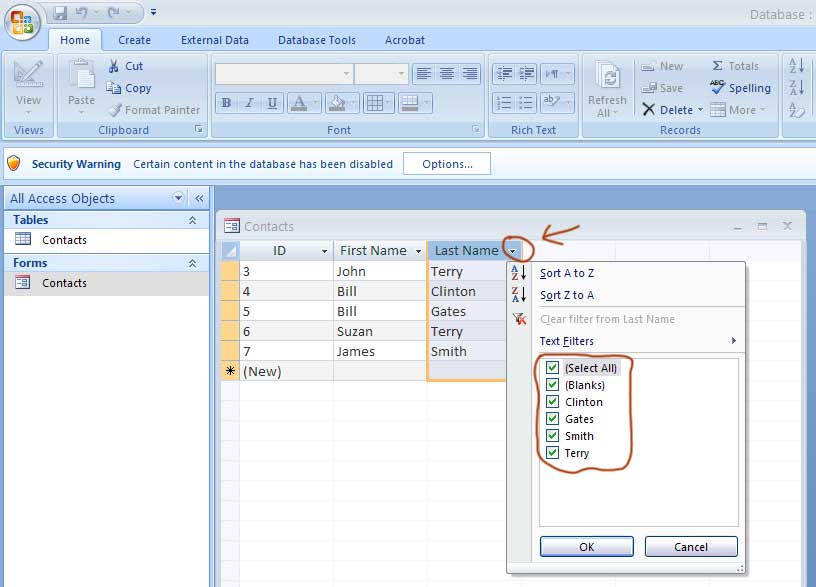816x587 pixels.
Task: Toggle Bold formatting
Action: point(226,103)
